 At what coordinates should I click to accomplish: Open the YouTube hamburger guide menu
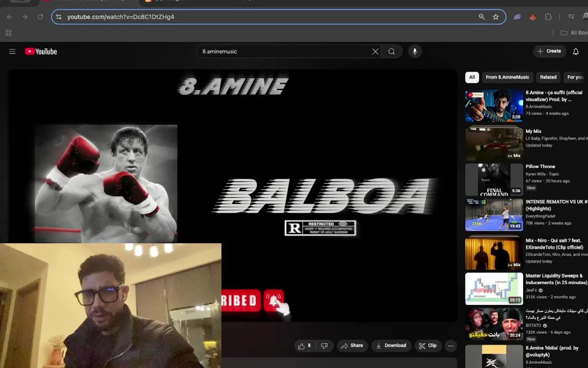coord(12,52)
